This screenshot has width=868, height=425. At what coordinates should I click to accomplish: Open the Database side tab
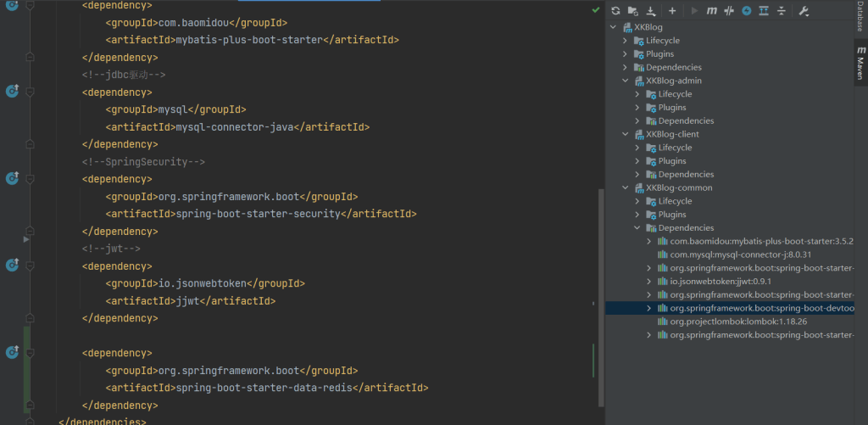coord(860,19)
